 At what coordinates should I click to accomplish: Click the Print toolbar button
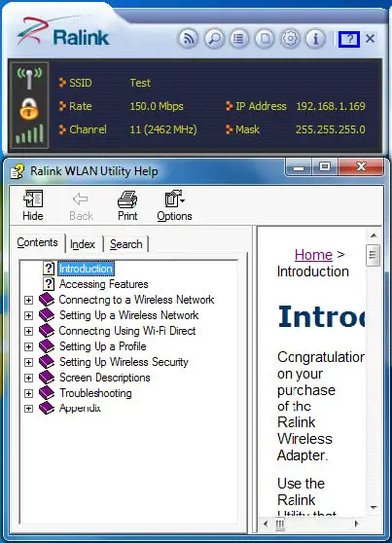(127, 205)
